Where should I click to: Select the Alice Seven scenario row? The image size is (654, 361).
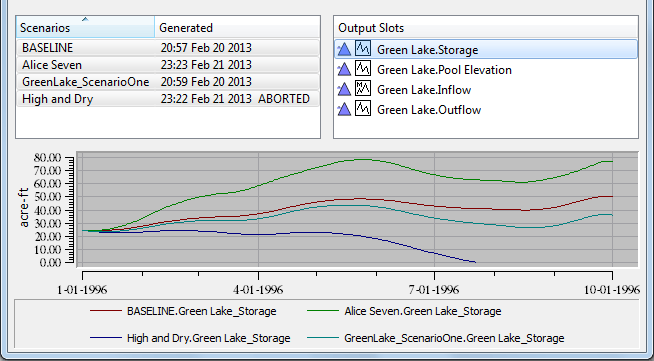coord(168,65)
